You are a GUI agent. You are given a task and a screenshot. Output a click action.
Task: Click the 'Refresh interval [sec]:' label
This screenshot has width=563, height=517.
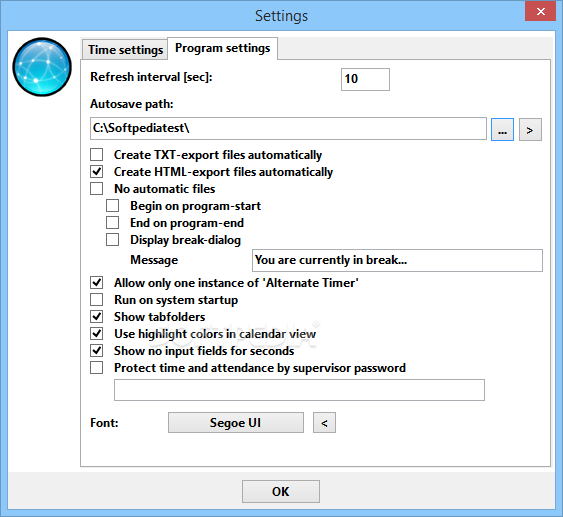tap(152, 77)
